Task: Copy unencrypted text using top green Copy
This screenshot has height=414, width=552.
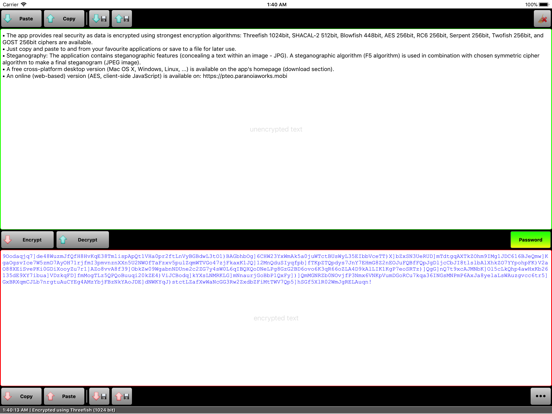Action: point(64,19)
